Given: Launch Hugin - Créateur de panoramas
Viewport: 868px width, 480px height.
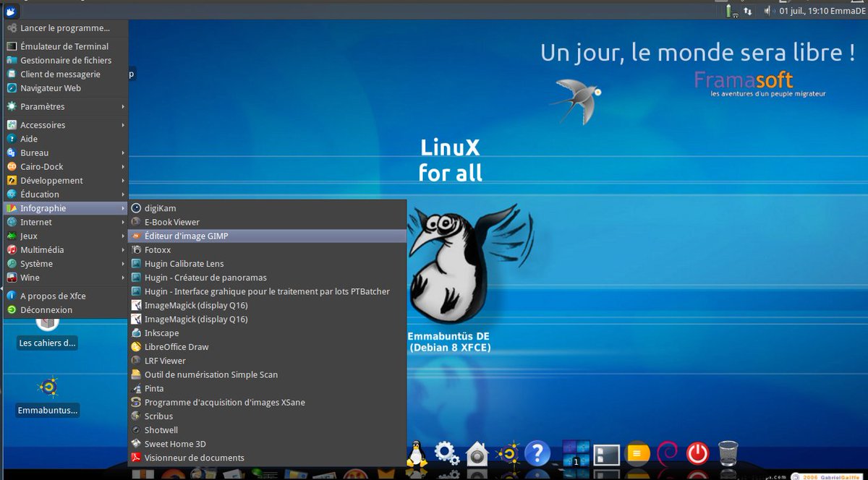Looking at the screenshot, I should [267, 278].
